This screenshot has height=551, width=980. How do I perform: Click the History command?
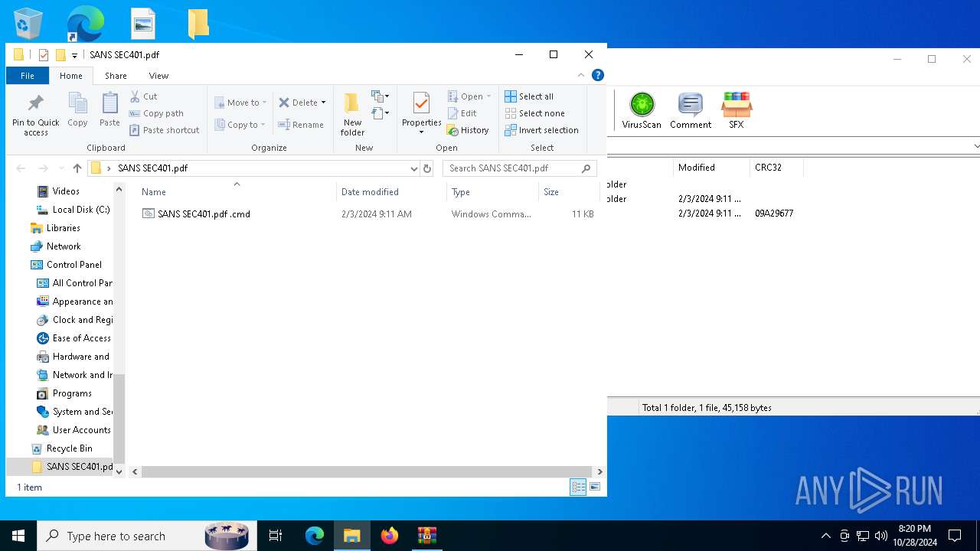468,130
